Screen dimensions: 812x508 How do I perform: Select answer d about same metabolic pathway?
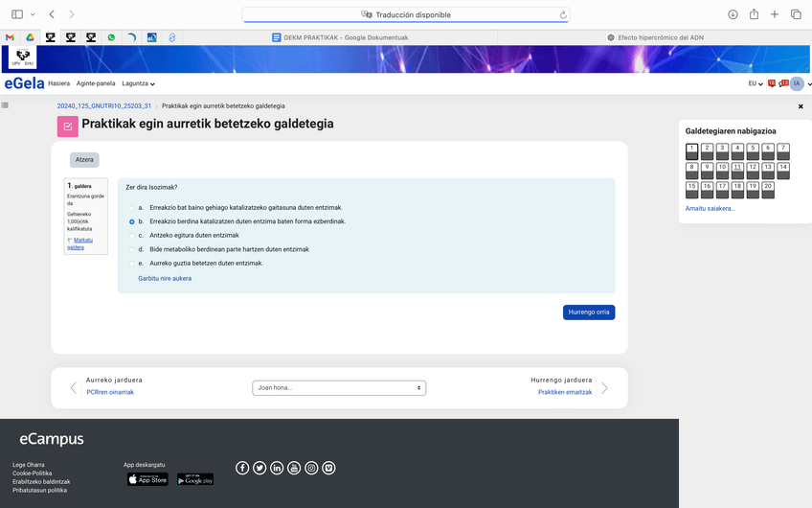point(131,250)
